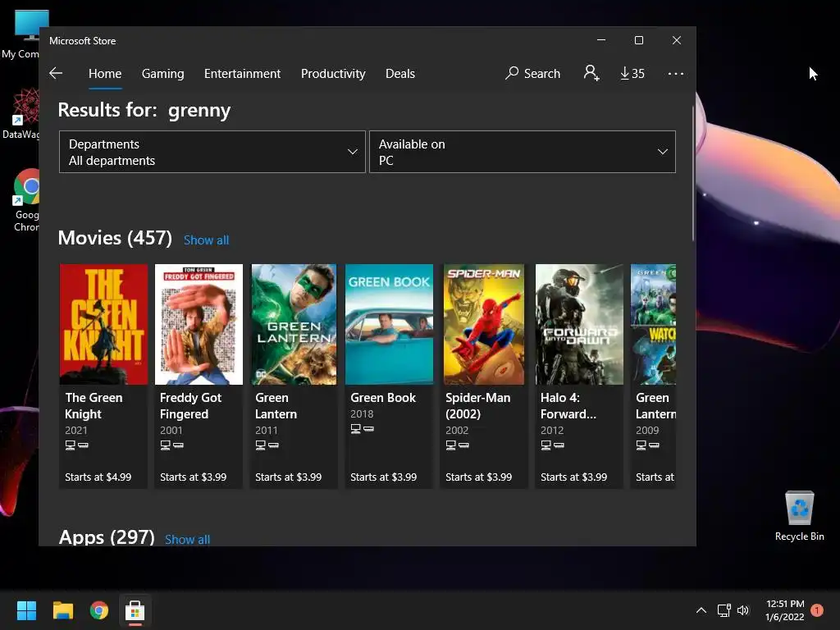Select 'The Green Knight' title text
Viewport: 840px width, 630px height.
click(94, 405)
